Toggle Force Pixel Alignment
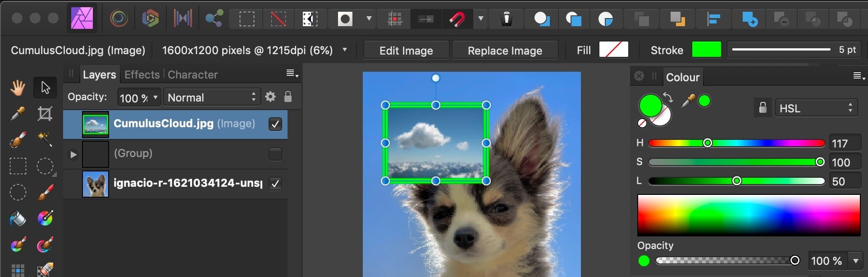The width and height of the screenshot is (868, 277). click(395, 19)
